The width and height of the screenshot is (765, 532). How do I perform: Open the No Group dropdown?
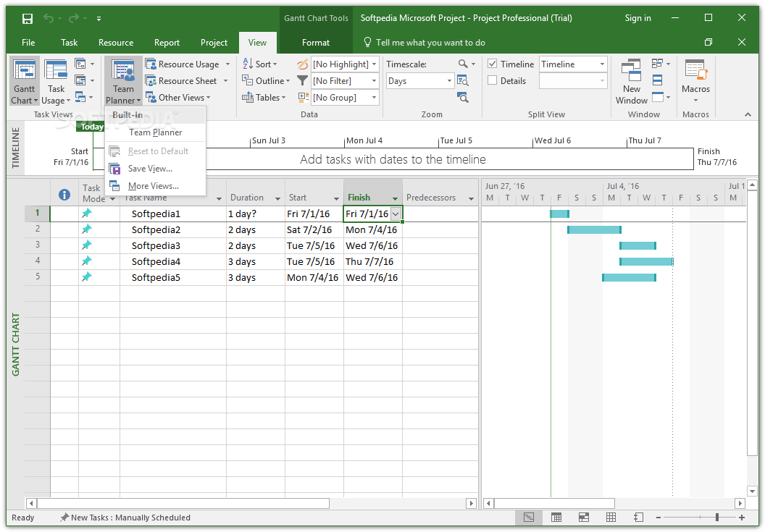tap(375, 98)
